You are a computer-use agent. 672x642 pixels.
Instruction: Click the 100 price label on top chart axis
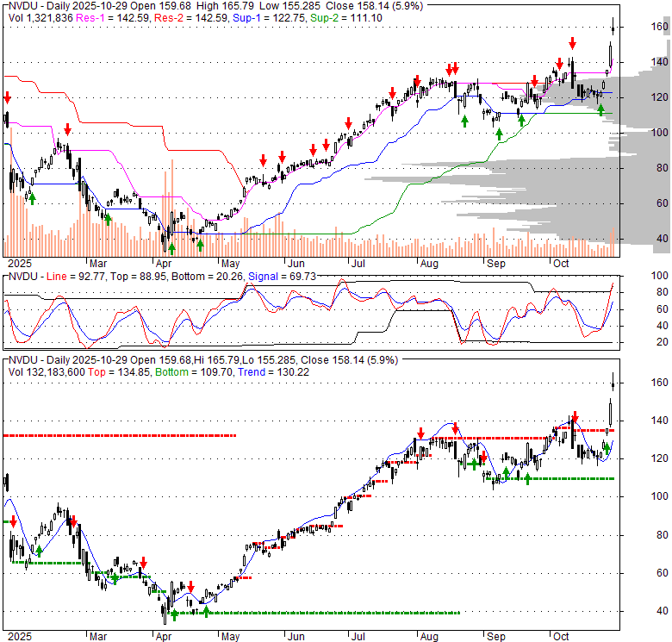point(660,133)
